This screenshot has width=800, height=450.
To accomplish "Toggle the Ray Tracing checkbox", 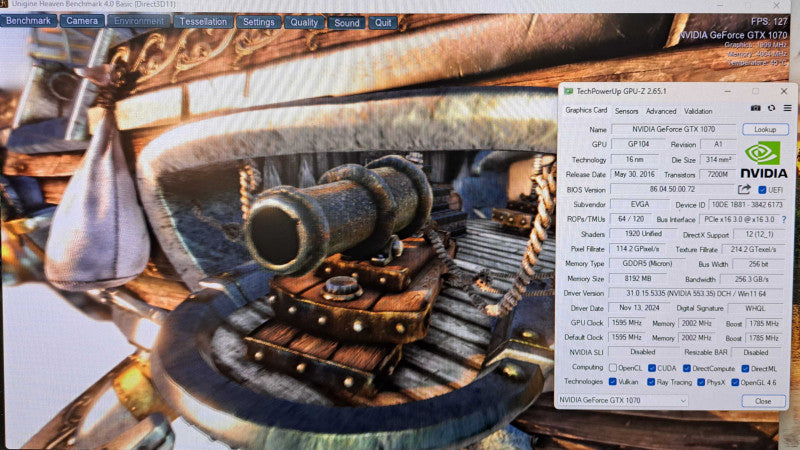I will point(651,382).
